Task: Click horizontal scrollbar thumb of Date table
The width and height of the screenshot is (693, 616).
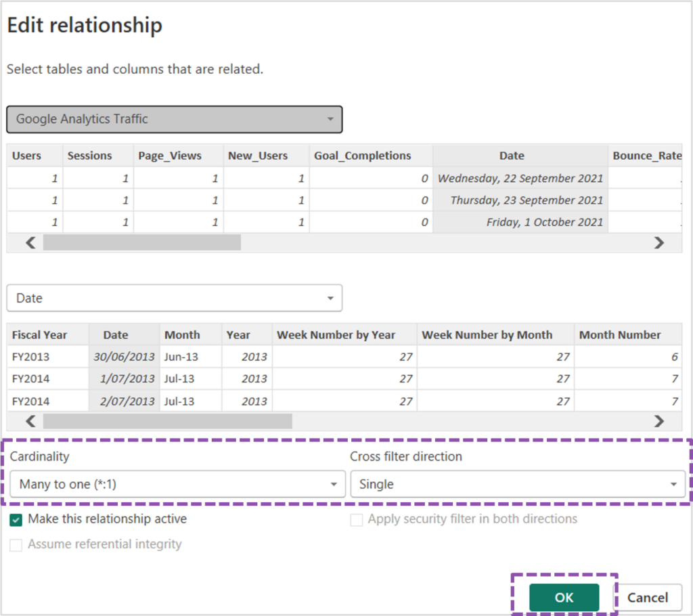Action: click(x=168, y=421)
